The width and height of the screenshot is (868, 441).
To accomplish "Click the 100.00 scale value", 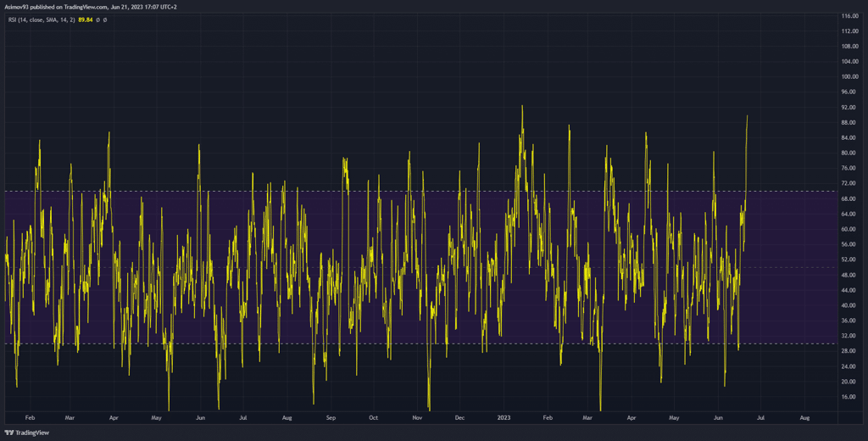I will click(849, 77).
